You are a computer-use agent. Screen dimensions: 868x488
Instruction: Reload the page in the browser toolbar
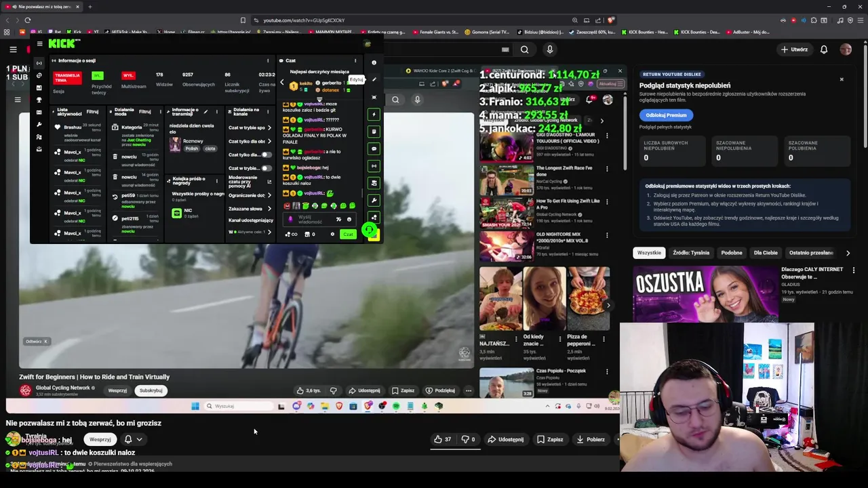click(x=28, y=20)
